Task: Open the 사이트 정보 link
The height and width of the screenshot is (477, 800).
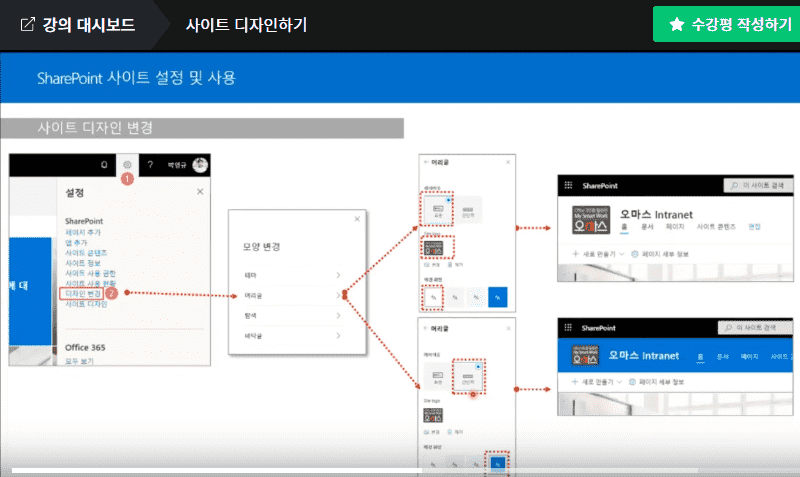Action: pos(83,263)
